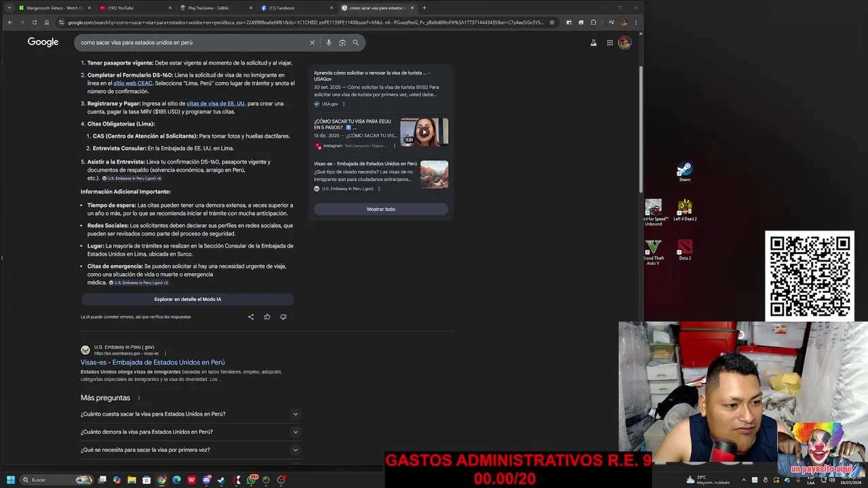Give thumbs up to AI overview
This screenshot has width=868, height=488.
[267, 317]
